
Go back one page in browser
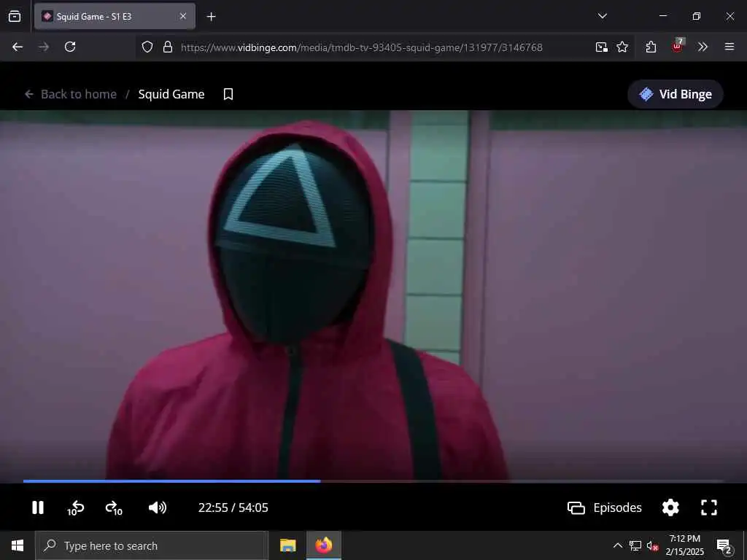(18, 47)
